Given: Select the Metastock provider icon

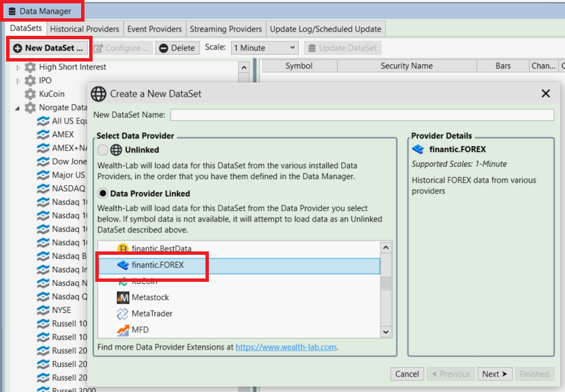Looking at the screenshot, I should tap(123, 297).
